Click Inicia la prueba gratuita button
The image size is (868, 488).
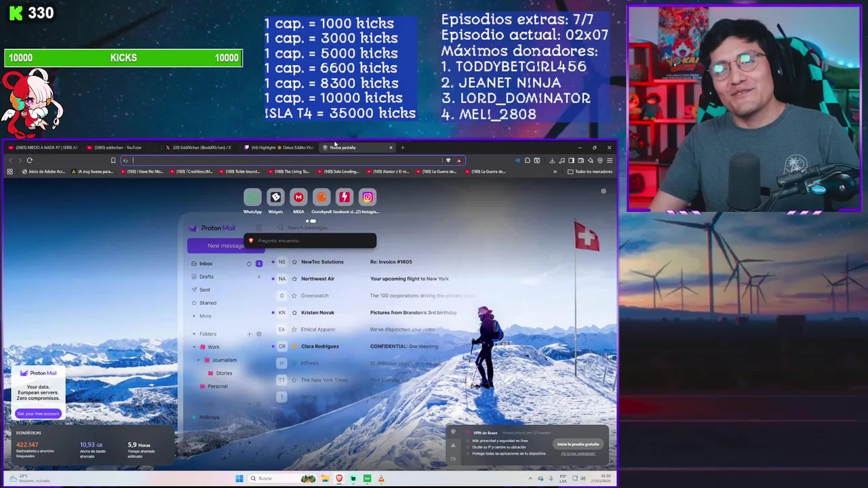(578, 444)
